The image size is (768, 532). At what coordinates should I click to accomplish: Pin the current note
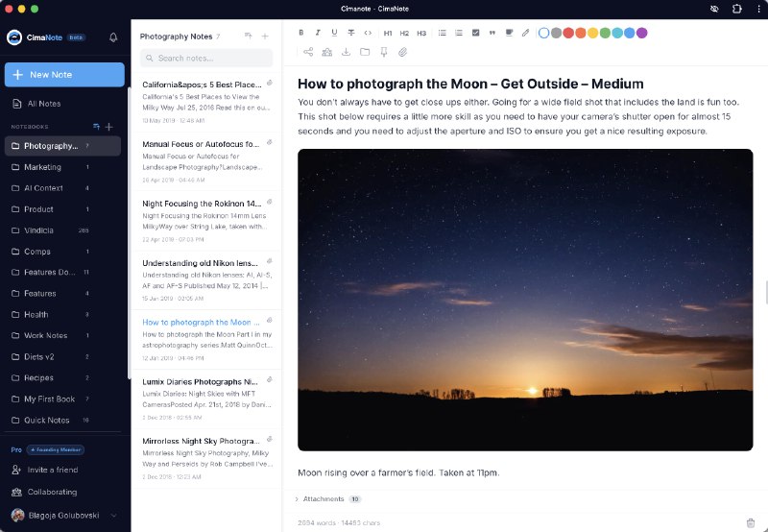[x=384, y=52]
